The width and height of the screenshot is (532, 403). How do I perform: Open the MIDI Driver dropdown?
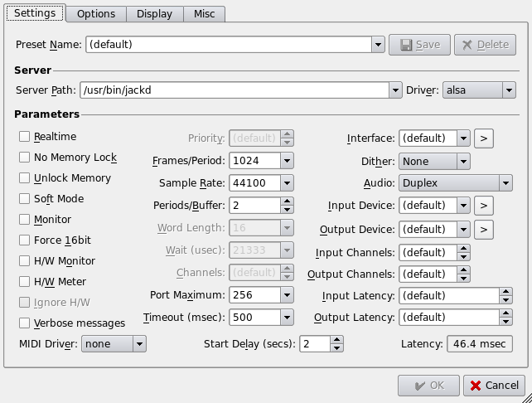coord(139,343)
